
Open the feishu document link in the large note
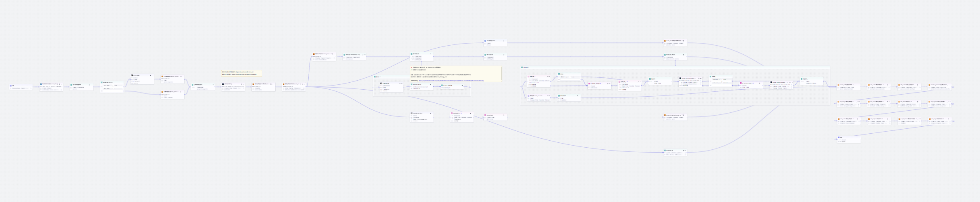(x=451, y=81)
